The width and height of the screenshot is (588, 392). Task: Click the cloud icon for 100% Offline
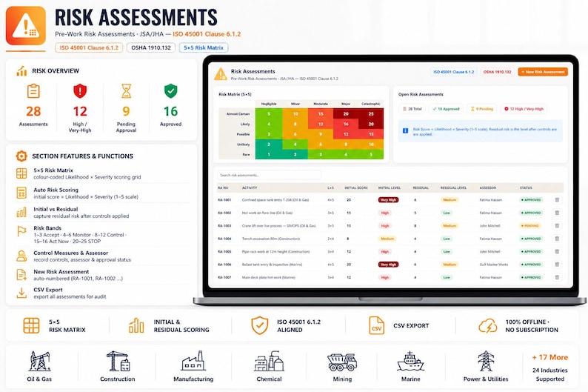tap(488, 325)
